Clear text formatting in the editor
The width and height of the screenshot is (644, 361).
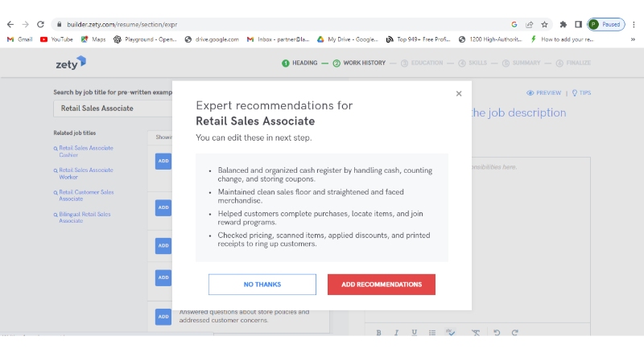click(x=476, y=333)
